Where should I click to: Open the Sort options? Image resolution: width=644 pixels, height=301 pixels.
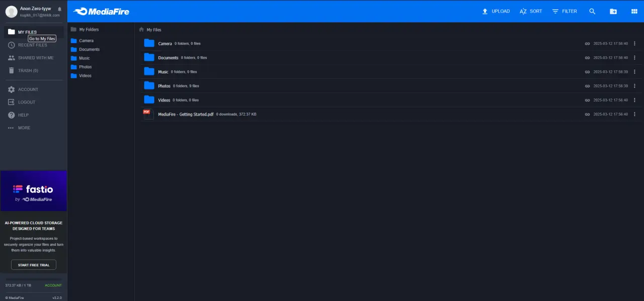tap(531, 11)
